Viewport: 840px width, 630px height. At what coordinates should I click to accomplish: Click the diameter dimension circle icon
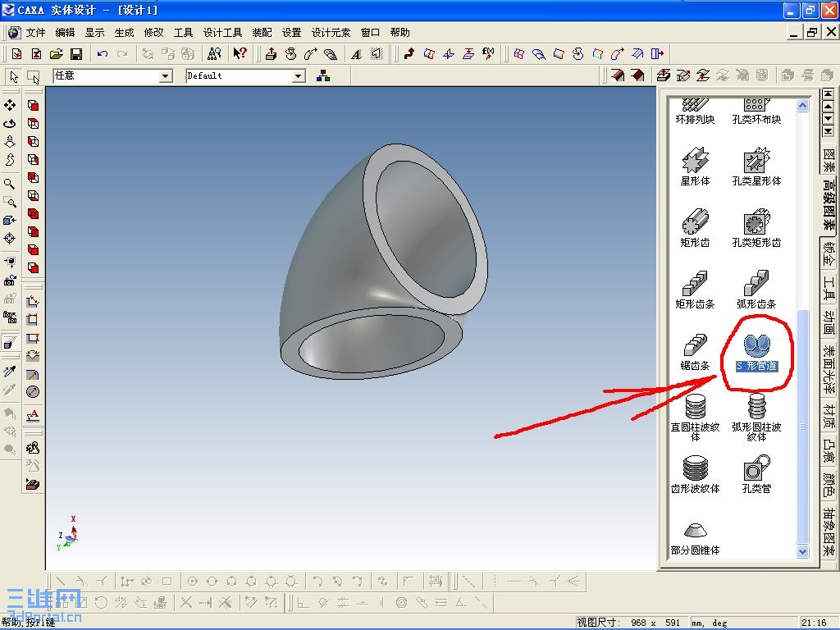point(33,392)
